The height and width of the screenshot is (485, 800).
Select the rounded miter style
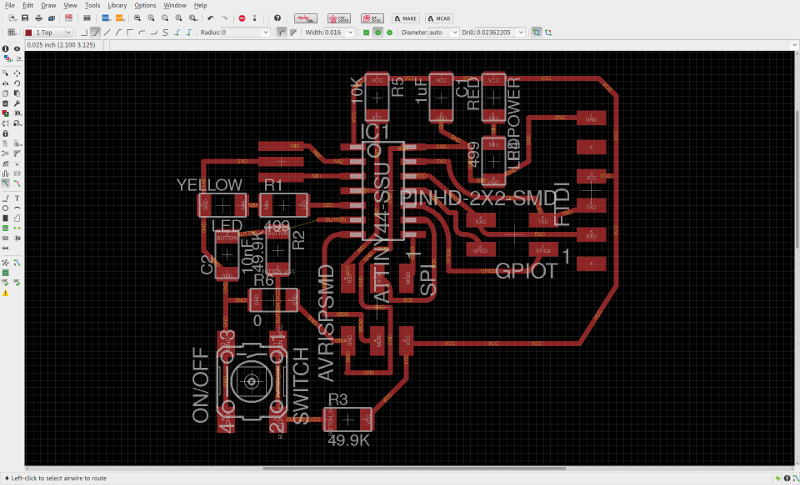[282, 32]
